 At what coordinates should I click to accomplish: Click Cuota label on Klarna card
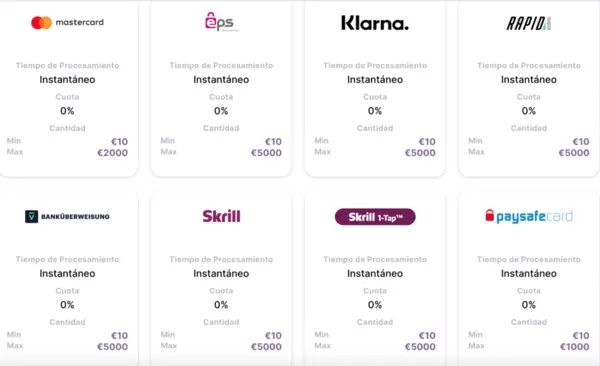click(x=375, y=97)
